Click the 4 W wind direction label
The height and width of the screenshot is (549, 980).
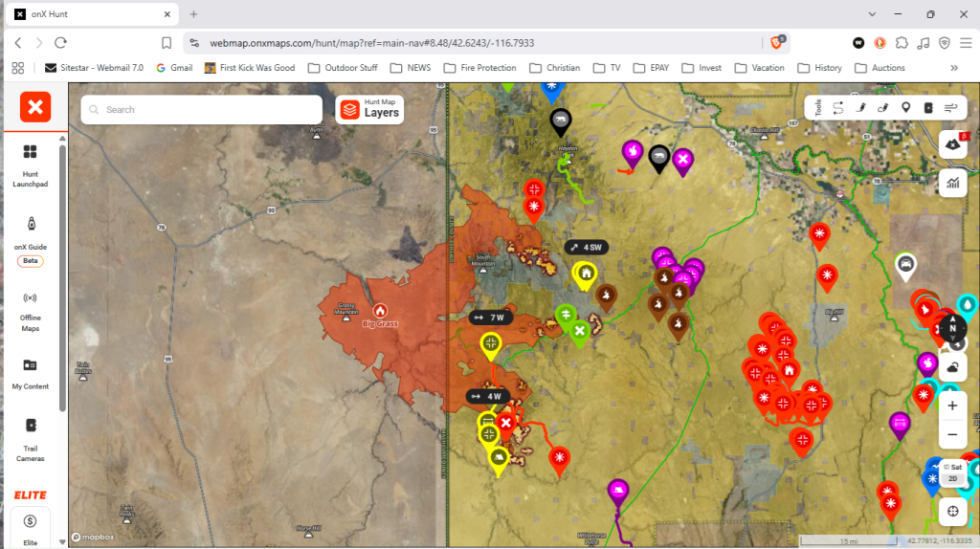(x=487, y=397)
